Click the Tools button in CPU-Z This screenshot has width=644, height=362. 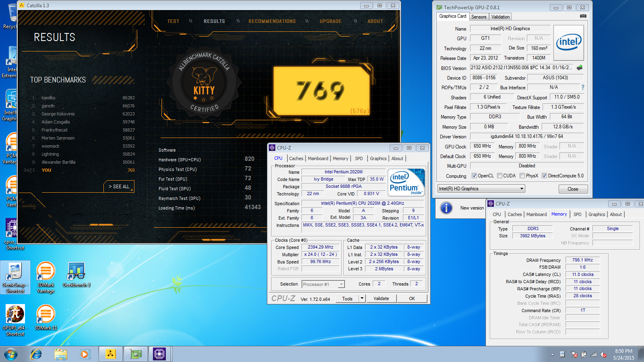click(347, 298)
